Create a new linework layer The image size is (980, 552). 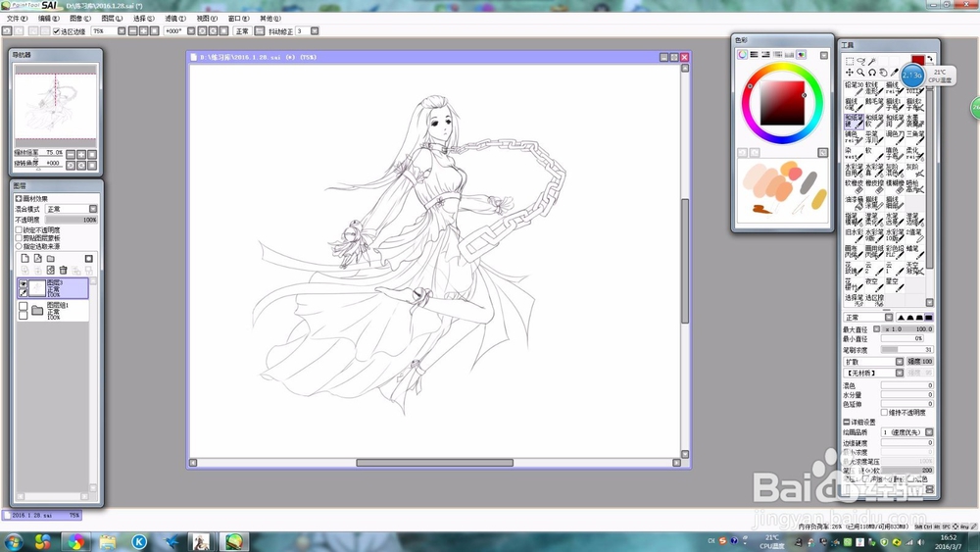click(37, 258)
